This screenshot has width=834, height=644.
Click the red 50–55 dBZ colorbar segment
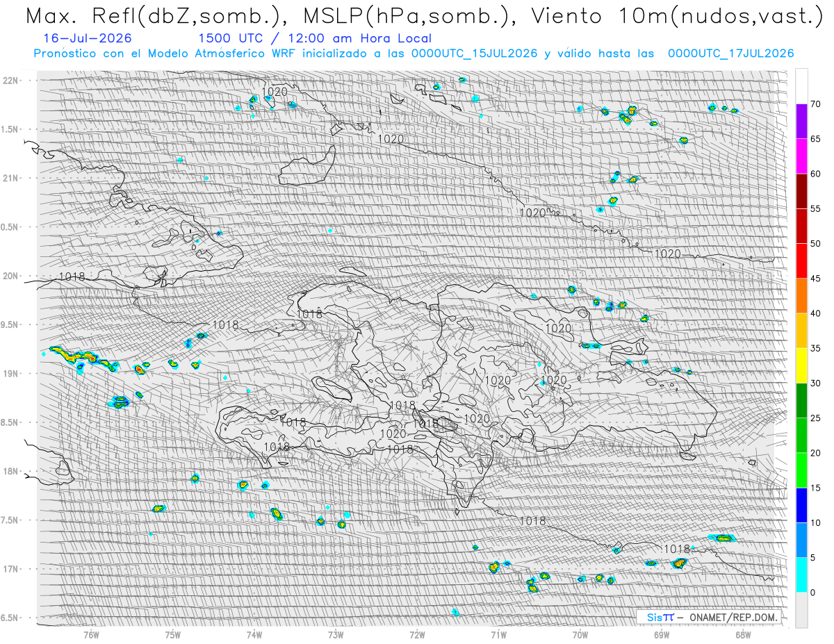coord(801,226)
